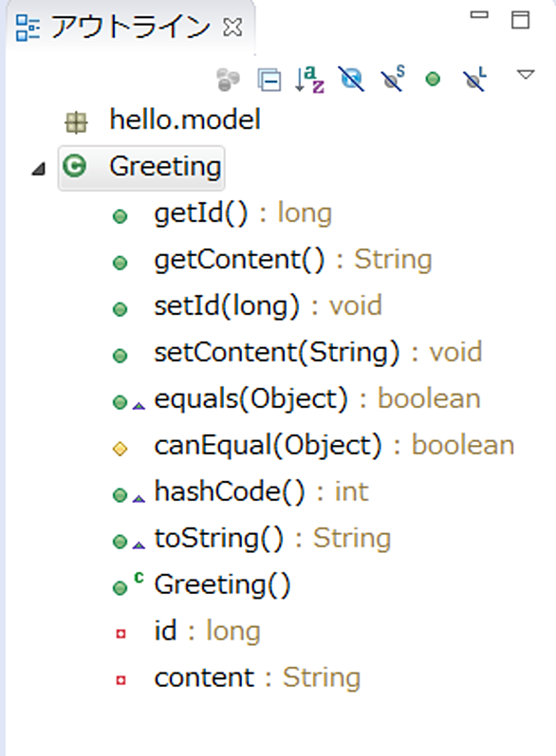The width and height of the screenshot is (556, 756).
Task: Click the Greeting() constructor icon
Action: point(120,588)
